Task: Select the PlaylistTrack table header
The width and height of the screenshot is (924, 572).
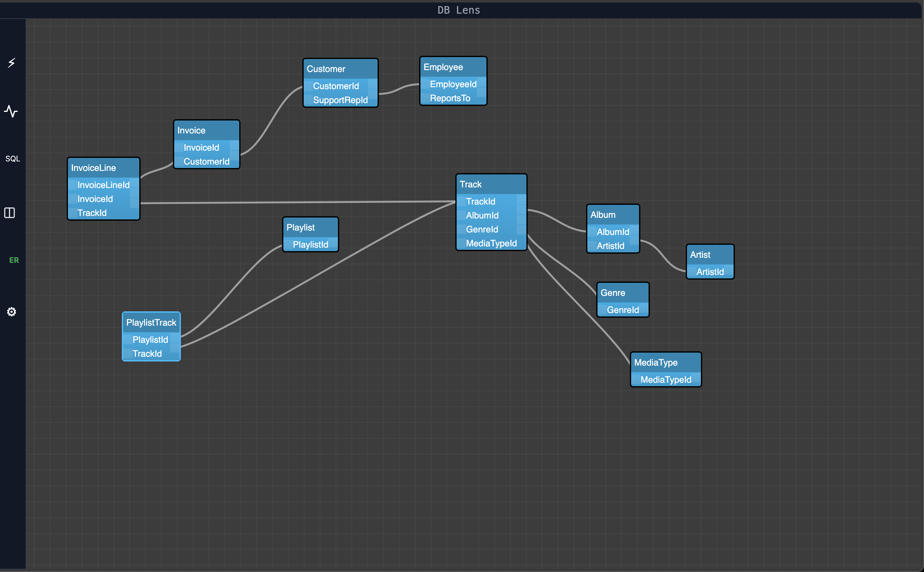Action: click(151, 323)
